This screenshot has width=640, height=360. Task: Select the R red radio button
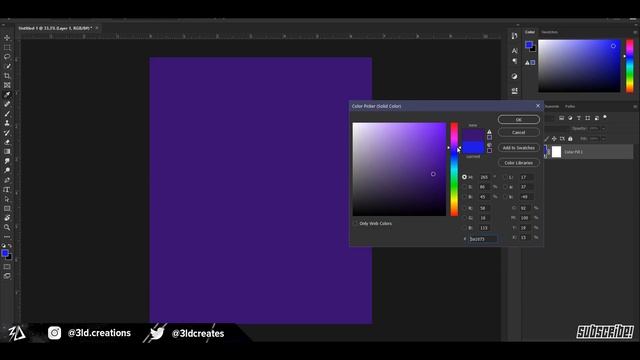[x=464, y=208]
